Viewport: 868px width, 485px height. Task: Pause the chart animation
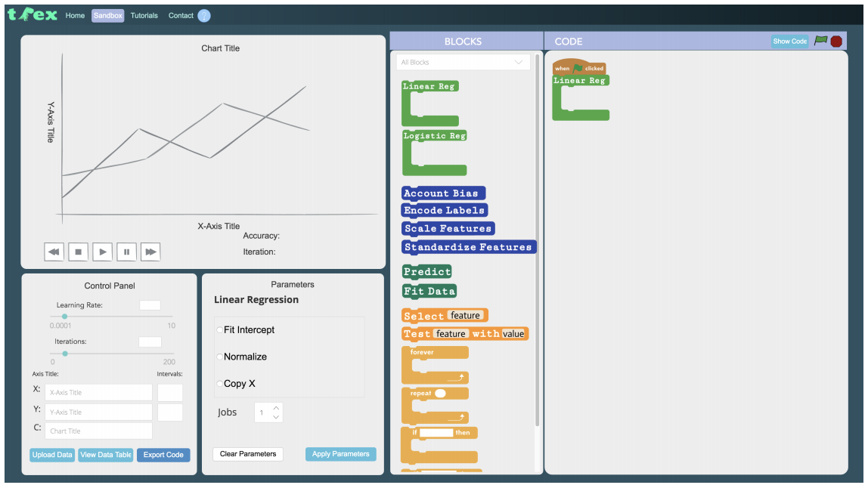point(126,251)
